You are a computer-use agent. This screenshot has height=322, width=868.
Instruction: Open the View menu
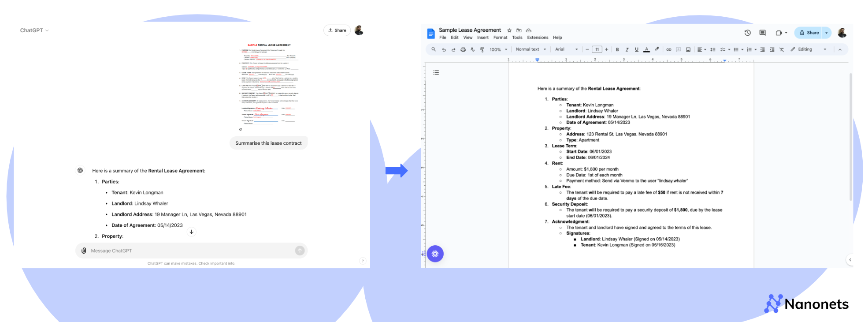pyautogui.click(x=468, y=38)
